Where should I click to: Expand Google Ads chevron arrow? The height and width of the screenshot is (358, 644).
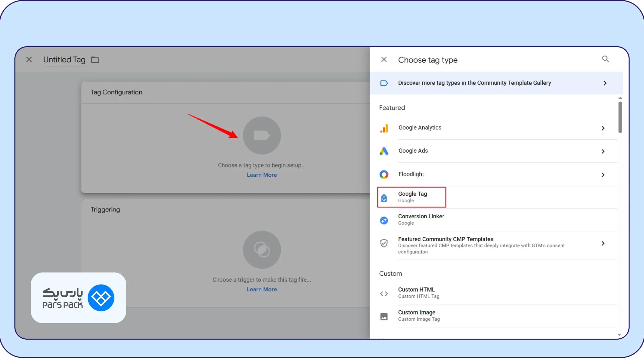pos(603,151)
